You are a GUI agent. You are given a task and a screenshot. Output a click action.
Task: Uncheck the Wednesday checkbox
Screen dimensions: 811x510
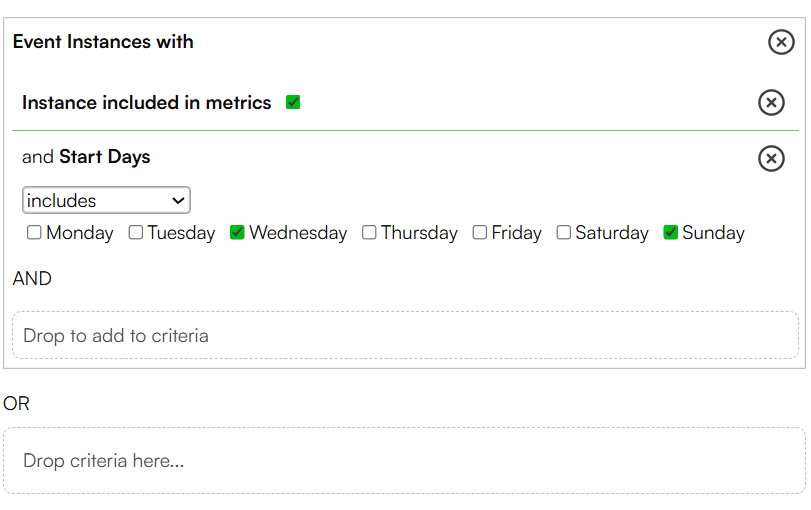(x=237, y=232)
